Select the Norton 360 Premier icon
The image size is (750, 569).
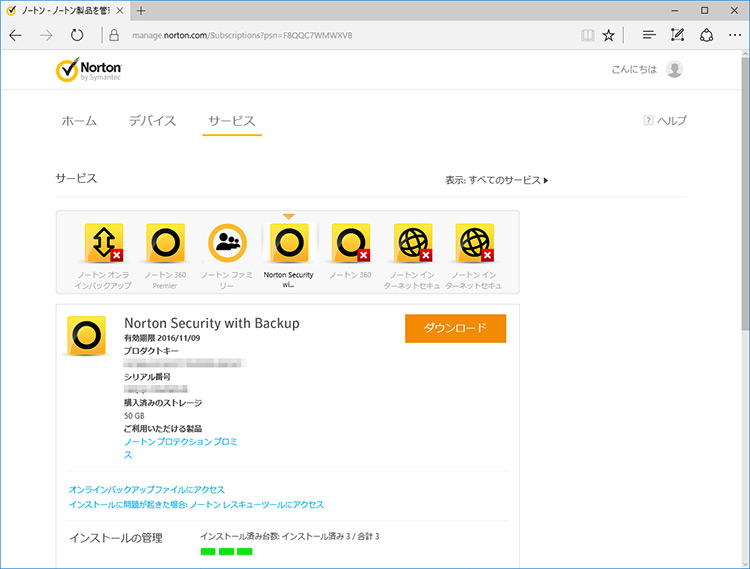[165, 243]
